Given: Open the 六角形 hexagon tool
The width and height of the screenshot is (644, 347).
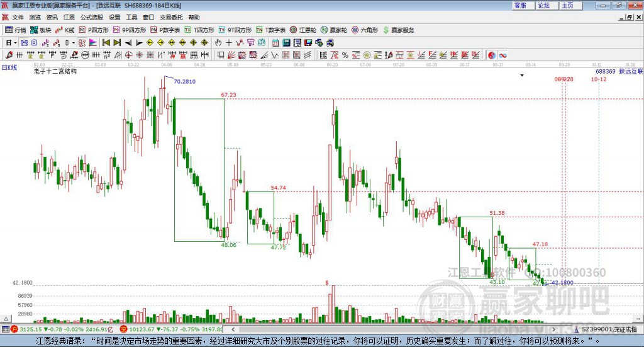Looking at the screenshot, I should coord(365,30).
